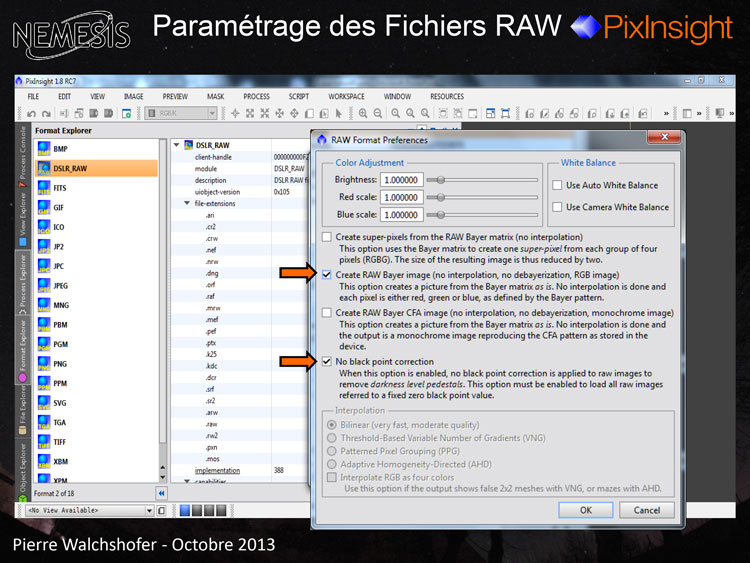The image size is (750, 563).
Task: Open the BMP format icon in Format Explorer
Action: point(44,149)
